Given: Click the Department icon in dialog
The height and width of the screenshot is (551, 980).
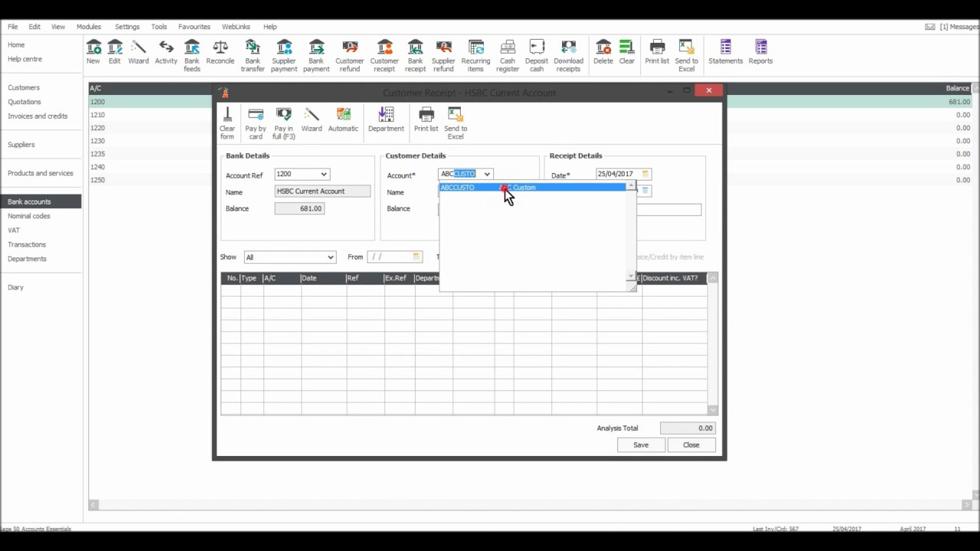Looking at the screenshot, I should pyautogui.click(x=386, y=119).
